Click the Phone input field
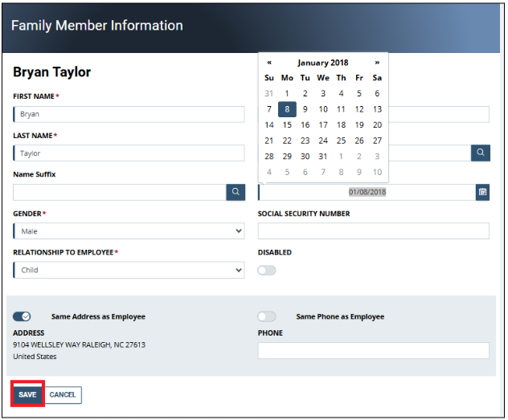This screenshot has height=420, width=508. (x=374, y=351)
